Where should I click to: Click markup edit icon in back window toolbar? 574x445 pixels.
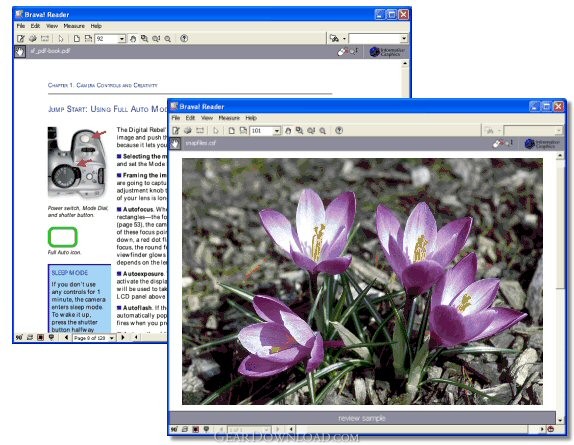(x=21, y=38)
